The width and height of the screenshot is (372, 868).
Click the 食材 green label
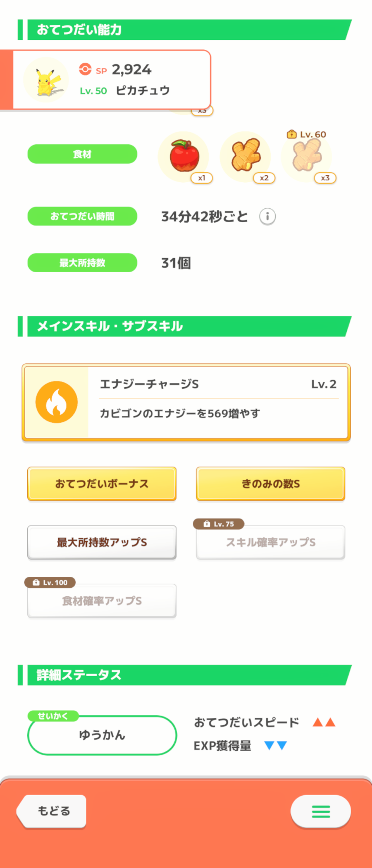point(82,154)
